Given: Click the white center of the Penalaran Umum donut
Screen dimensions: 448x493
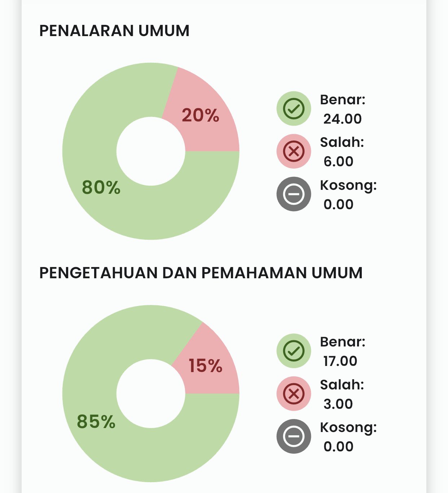Looking at the screenshot, I should [151, 151].
